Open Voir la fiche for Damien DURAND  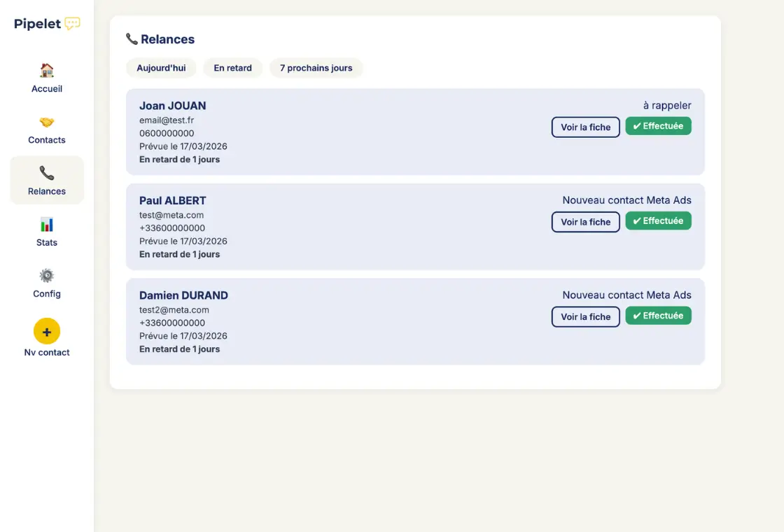pyautogui.click(x=585, y=316)
